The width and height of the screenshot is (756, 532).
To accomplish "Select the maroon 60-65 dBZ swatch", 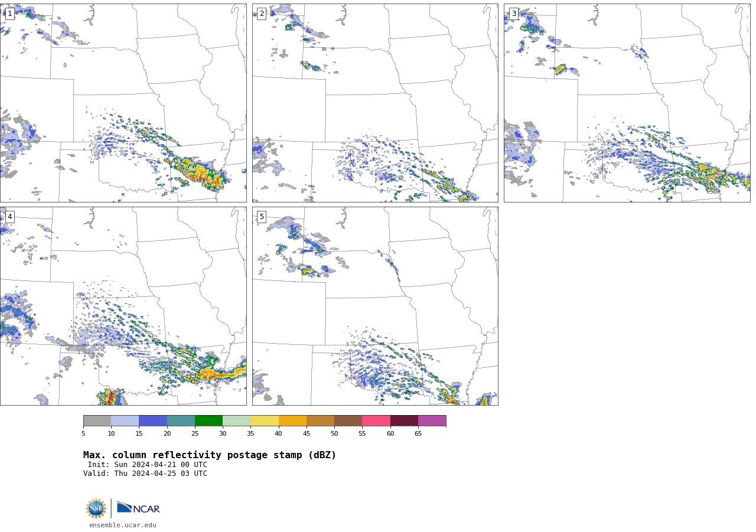I will (404, 421).
